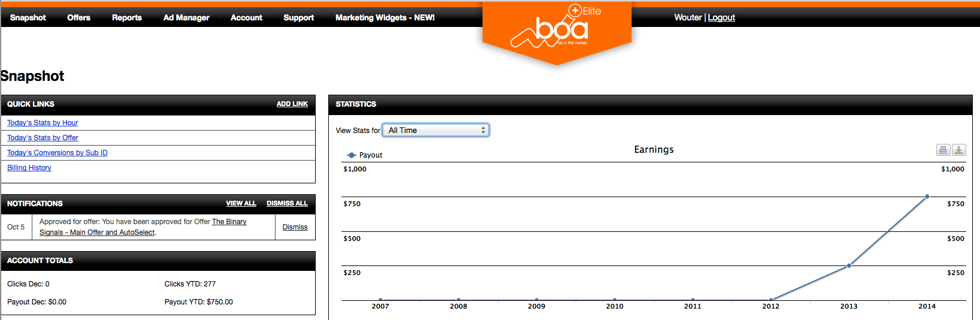The width and height of the screenshot is (980, 320).
Task: Open the View Stats for dropdown
Action: click(x=436, y=130)
